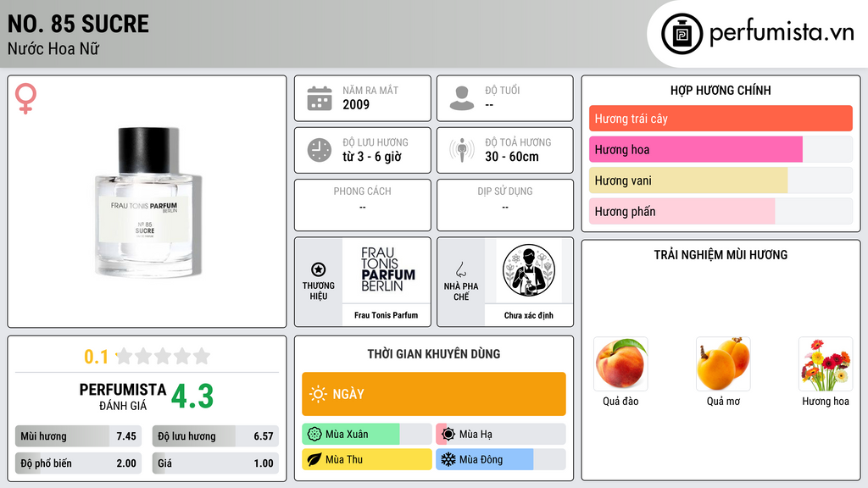Select the orange NGÀY daytime bar
This screenshot has width=868, height=488.
point(434,394)
